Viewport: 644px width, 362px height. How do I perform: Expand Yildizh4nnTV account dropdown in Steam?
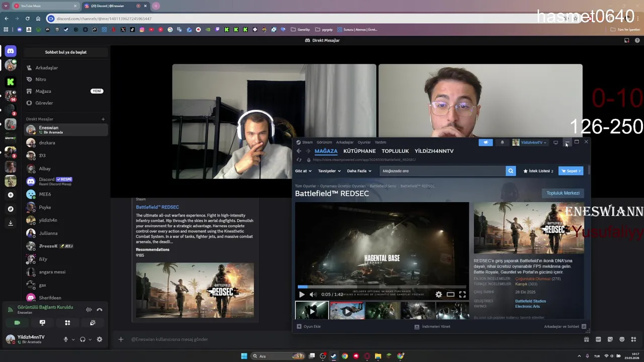pyautogui.click(x=529, y=143)
